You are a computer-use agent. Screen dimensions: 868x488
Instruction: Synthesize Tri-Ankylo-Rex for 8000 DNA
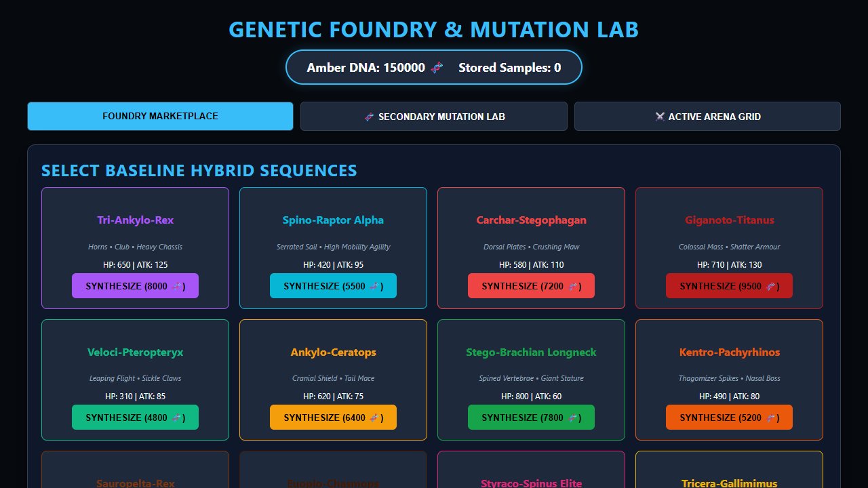pos(135,286)
